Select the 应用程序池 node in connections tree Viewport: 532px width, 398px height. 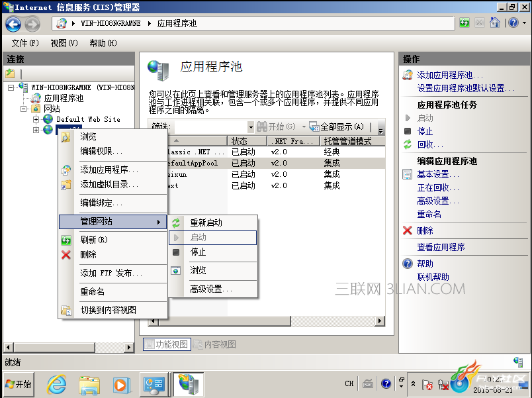(64, 98)
